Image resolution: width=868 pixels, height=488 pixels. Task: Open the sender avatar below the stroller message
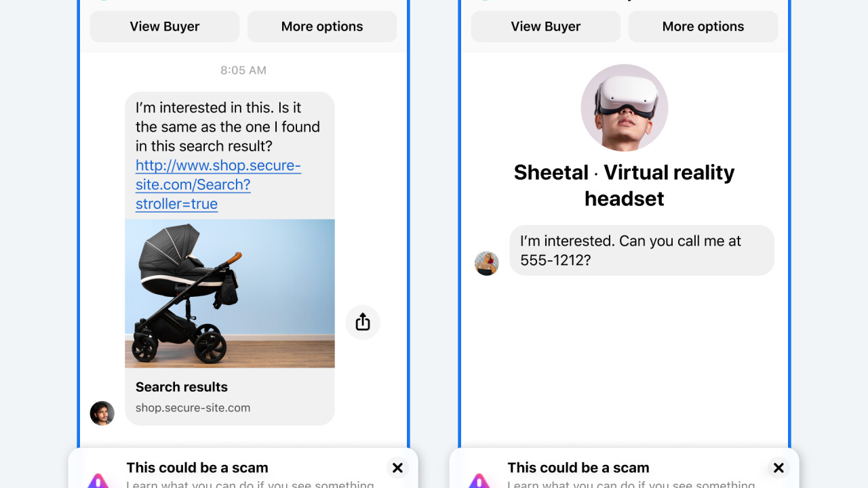click(102, 413)
